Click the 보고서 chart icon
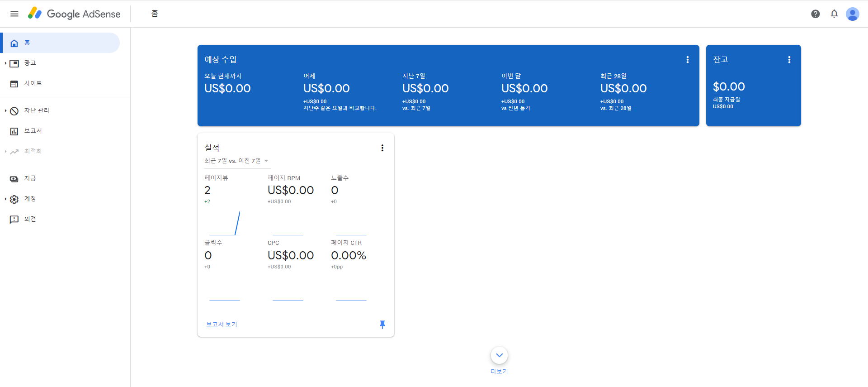Image resolution: width=868 pixels, height=387 pixels. pyautogui.click(x=14, y=131)
